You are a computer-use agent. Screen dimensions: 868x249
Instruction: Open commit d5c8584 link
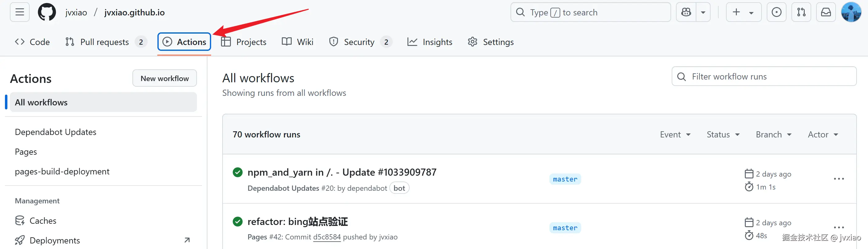[327, 237]
